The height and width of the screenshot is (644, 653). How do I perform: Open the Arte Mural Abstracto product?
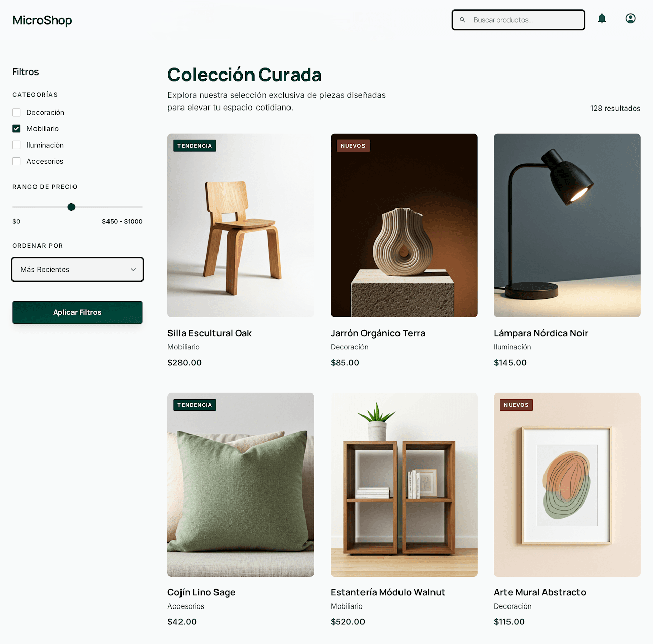pos(539,592)
